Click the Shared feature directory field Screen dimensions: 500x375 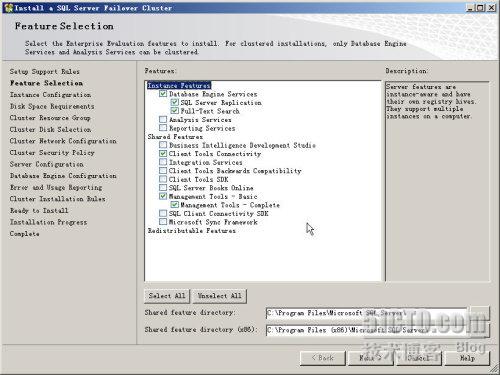[366, 313]
